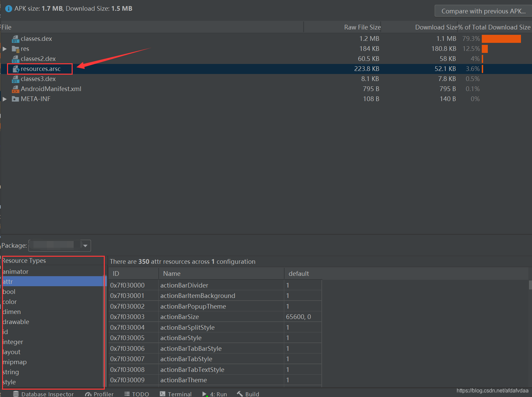Screen dimensions: 532x397
Task: Select integer resource type
Action: pyautogui.click(x=53, y=342)
